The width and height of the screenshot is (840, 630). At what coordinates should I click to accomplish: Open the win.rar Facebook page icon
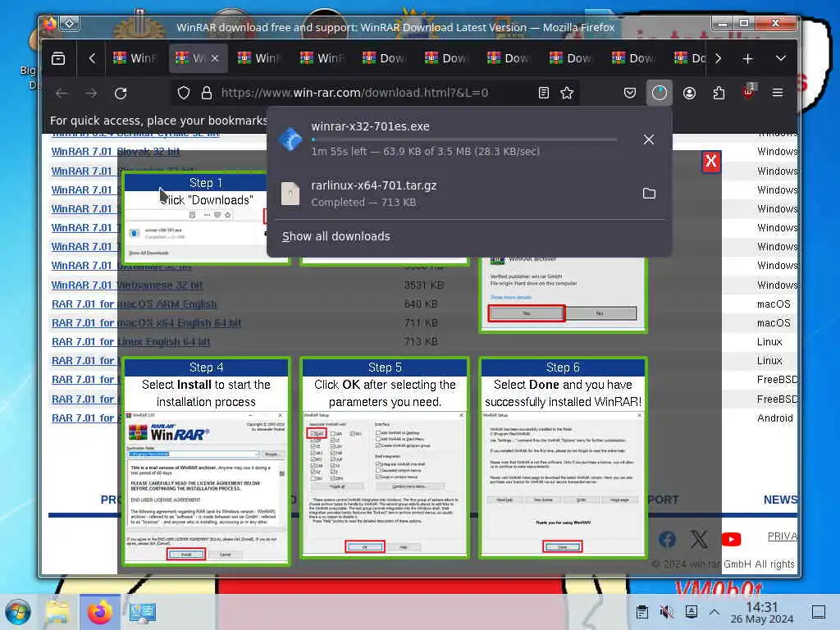667,539
